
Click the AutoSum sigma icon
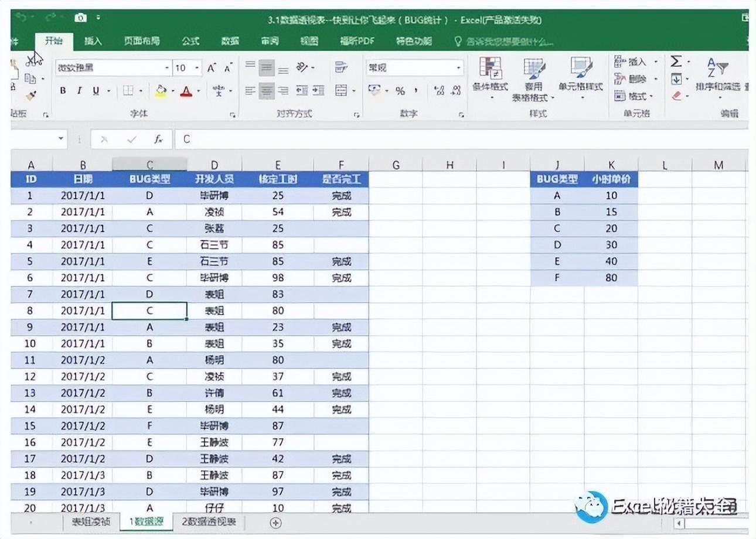coord(677,62)
